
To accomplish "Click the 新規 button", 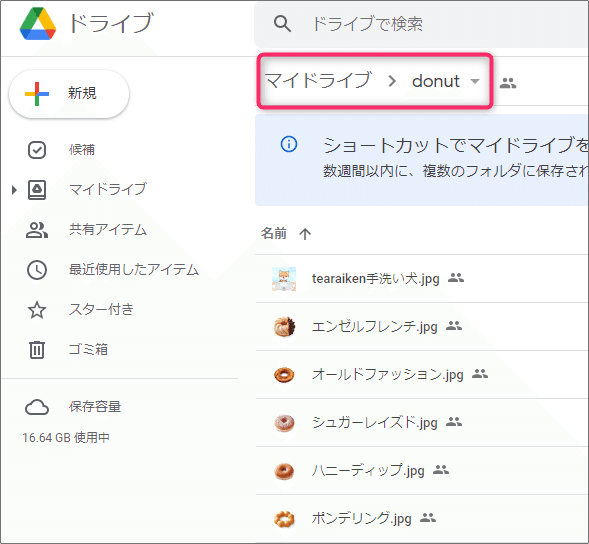I will [x=69, y=94].
